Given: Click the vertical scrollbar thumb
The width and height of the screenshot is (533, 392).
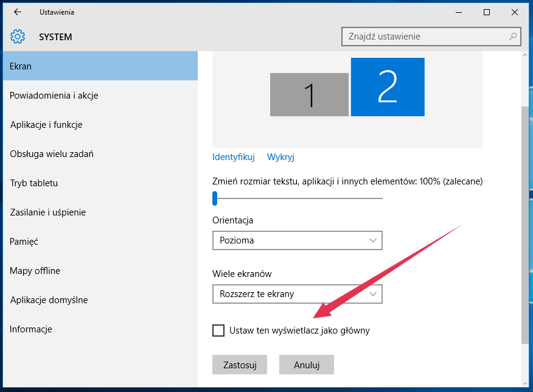Looking at the screenshot, I should (525, 225).
